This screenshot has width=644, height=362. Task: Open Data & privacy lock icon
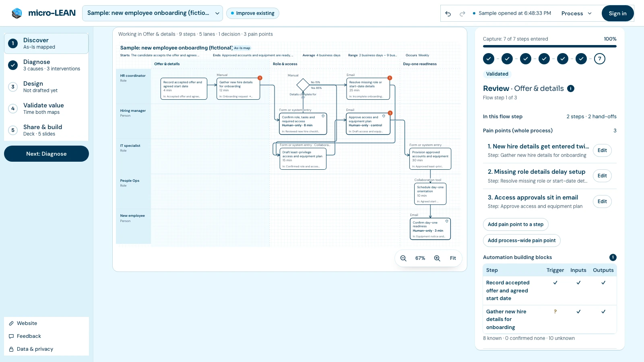11,349
